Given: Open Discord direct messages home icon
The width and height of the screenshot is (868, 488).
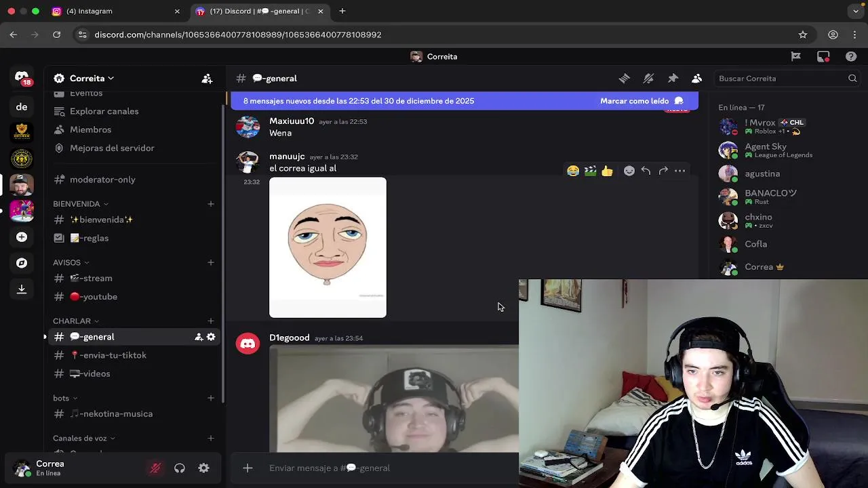Looking at the screenshot, I should 22,78.
